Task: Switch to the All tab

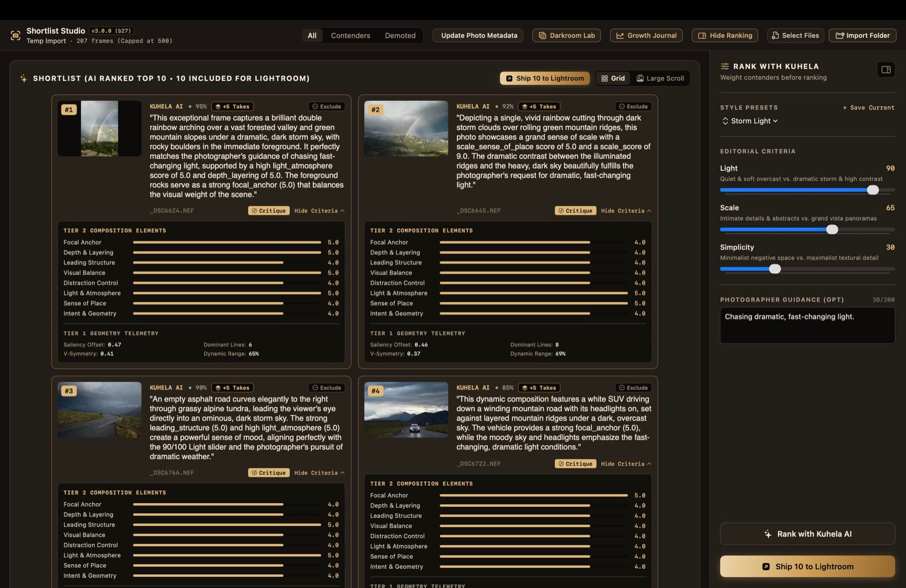Action: click(x=312, y=35)
